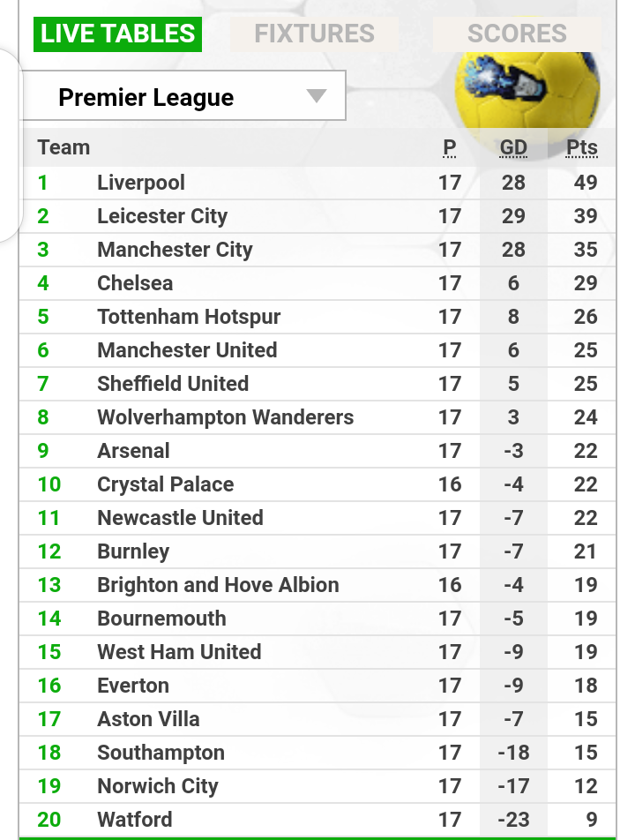Select the LIVE TABLES tab
Screen dimensions: 635x840
pos(117,34)
